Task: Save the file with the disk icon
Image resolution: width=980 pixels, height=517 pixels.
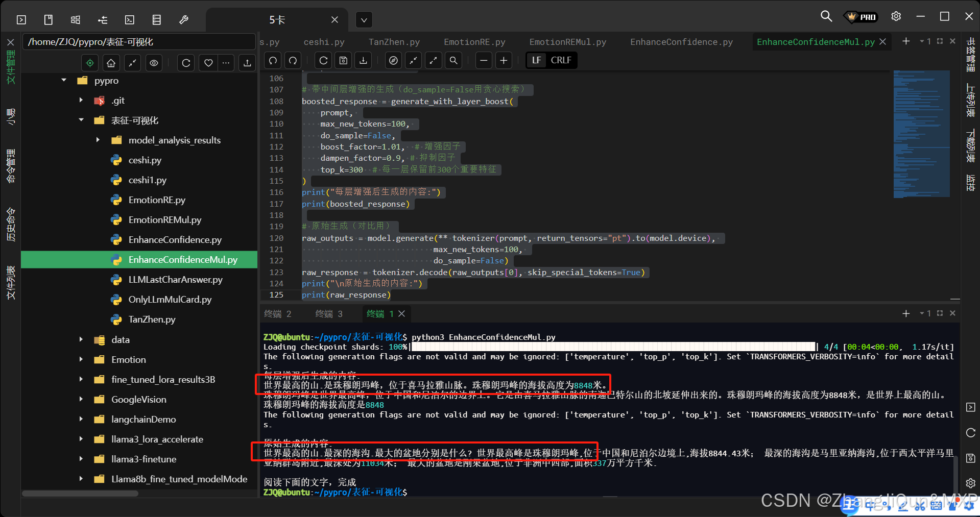Action: [343, 60]
